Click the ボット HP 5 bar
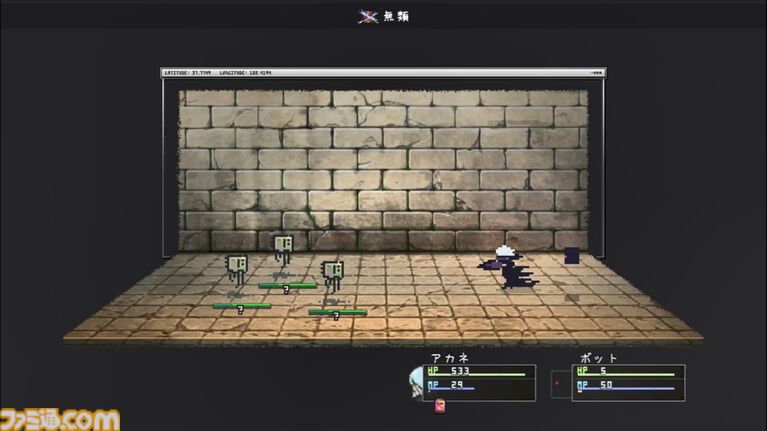Screen dimensions: 767x431 626,371
